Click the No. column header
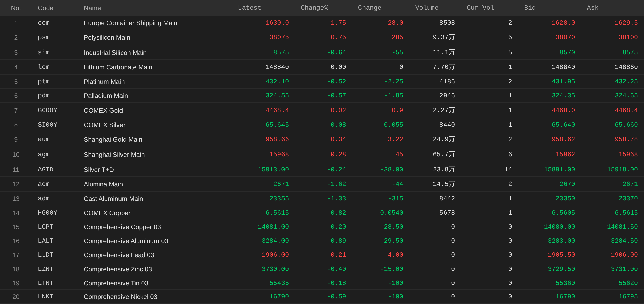This screenshot has height=308, width=644. 16,8
